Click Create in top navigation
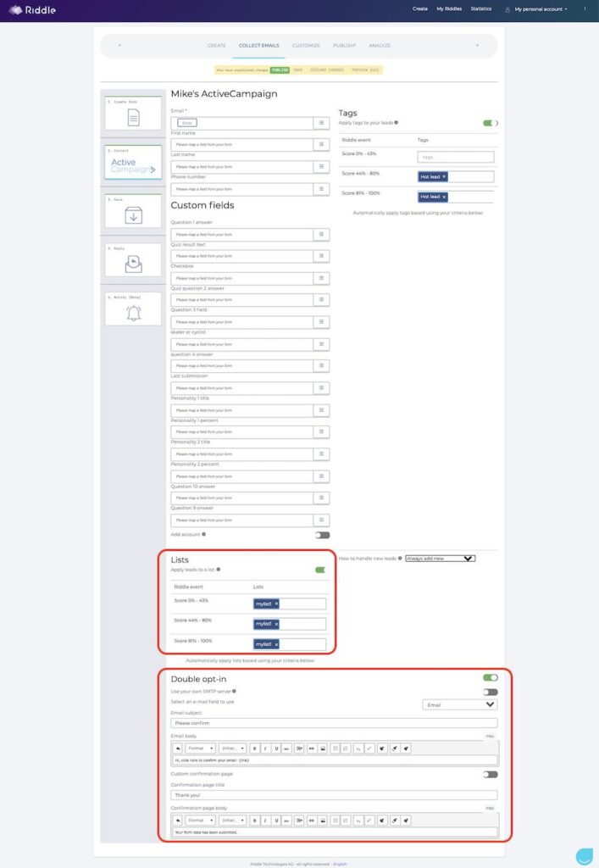Image resolution: width=599 pixels, height=868 pixels. 419,8
